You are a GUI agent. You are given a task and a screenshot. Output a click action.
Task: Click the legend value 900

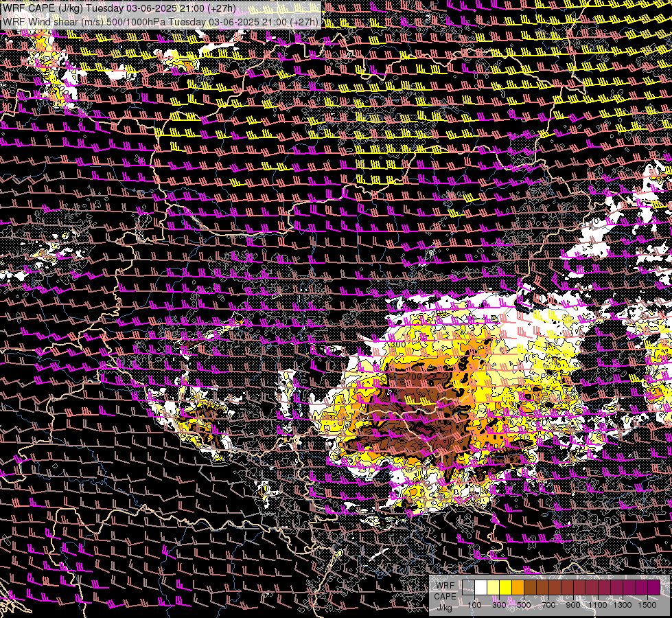573,605
